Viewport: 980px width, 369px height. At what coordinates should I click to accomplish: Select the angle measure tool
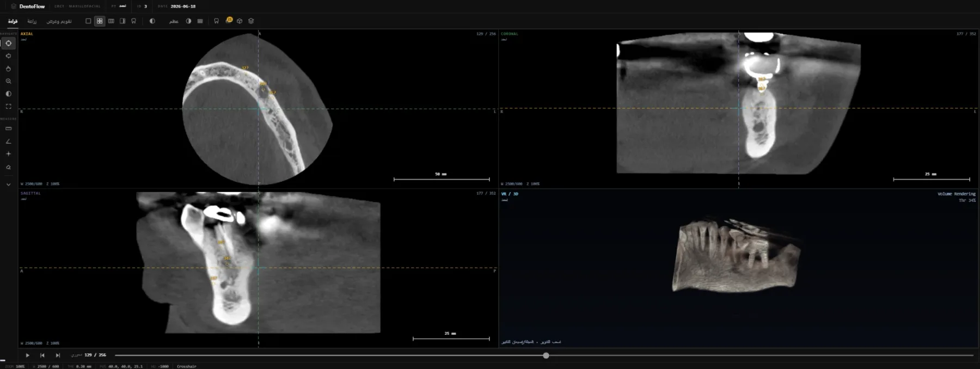click(x=8, y=141)
